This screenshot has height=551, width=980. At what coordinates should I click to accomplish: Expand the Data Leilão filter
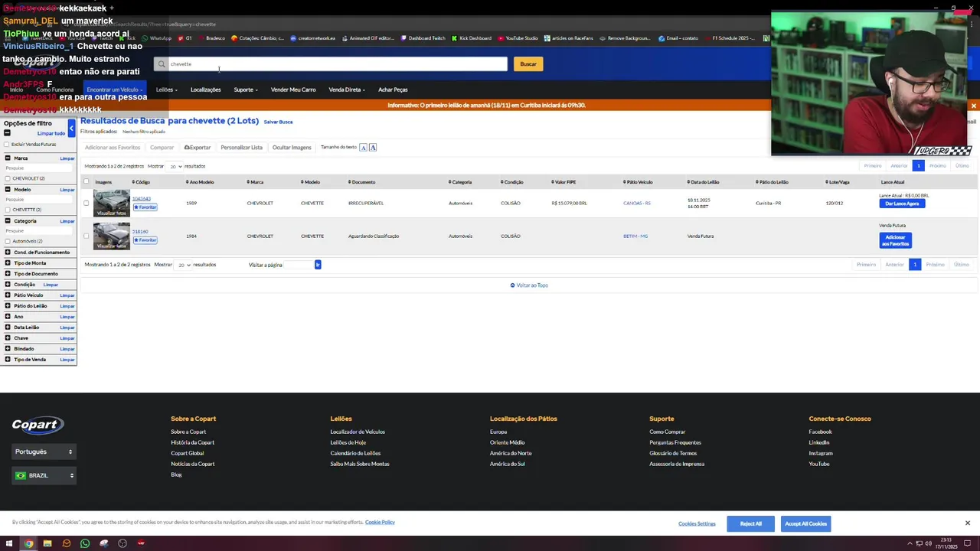8,328
